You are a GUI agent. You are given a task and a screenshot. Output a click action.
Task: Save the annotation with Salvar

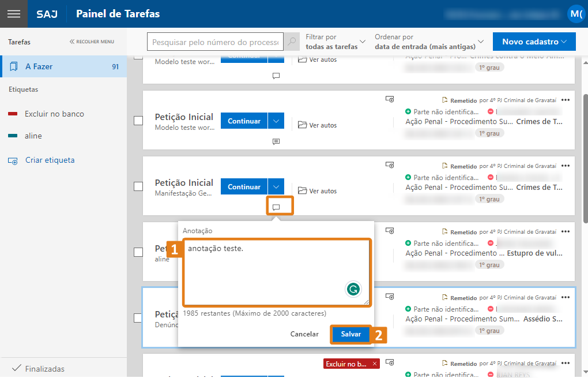point(350,334)
